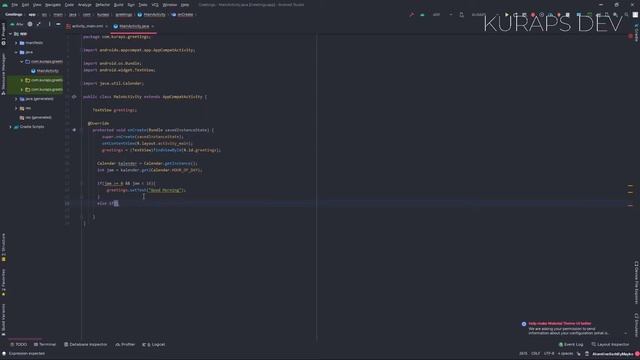The width and height of the screenshot is (640, 360).
Task: Click the tool windows toggle in status bar corner
Action: [4, 353]
